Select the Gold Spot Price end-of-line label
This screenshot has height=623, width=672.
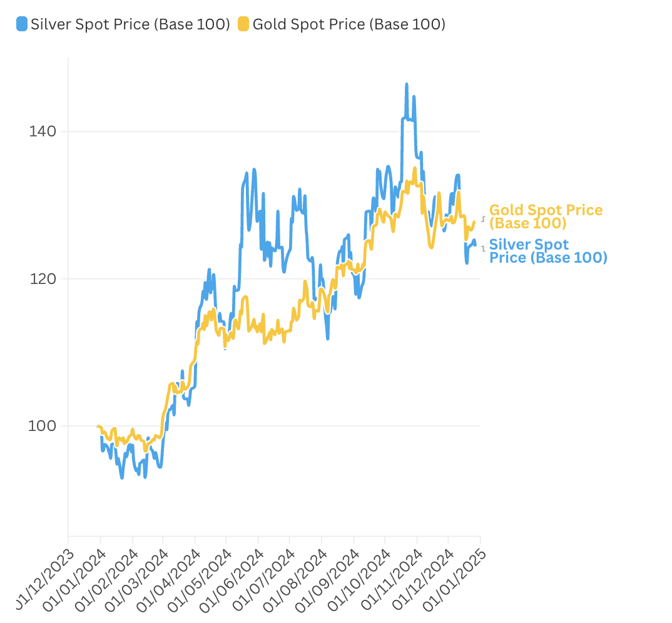click(546, 216)
